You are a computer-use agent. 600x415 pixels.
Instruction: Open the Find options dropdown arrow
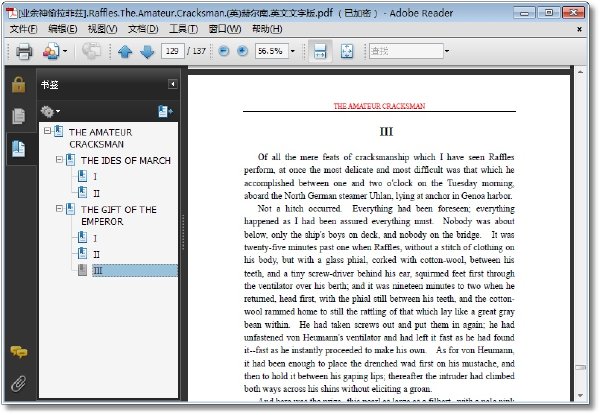[x=447, y=51]
